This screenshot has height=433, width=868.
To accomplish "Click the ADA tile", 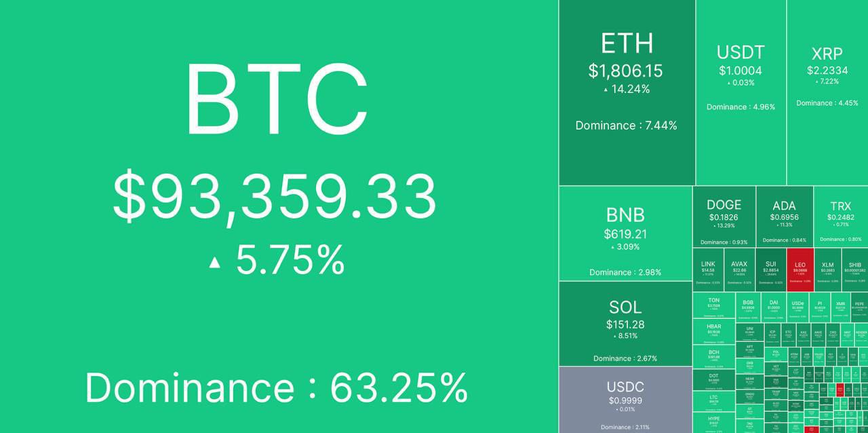I will coord(784,216).
